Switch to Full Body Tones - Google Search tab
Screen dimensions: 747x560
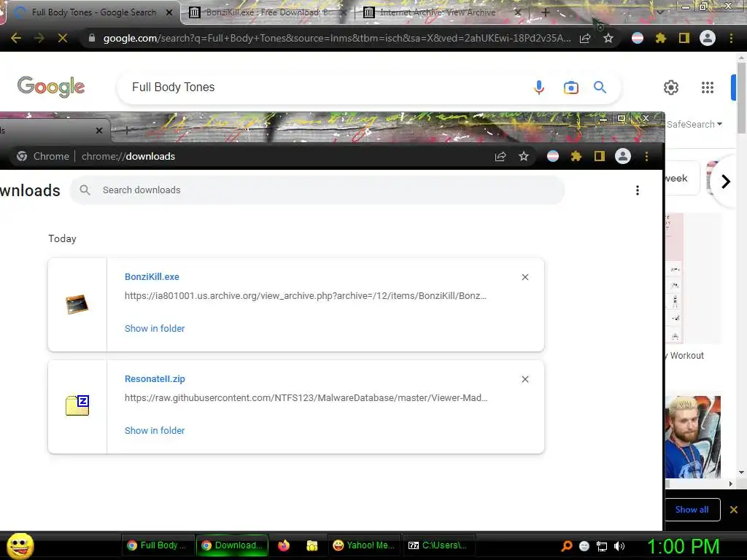point(93,12)
